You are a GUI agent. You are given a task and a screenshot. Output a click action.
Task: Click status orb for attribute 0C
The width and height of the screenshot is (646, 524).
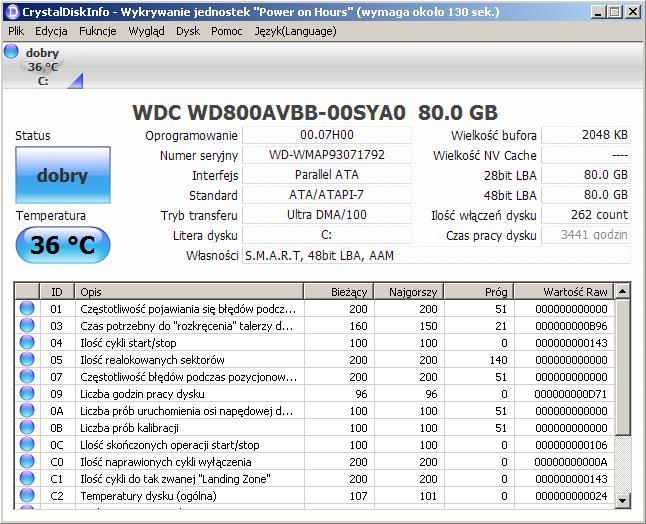click(x=27, y=444)
